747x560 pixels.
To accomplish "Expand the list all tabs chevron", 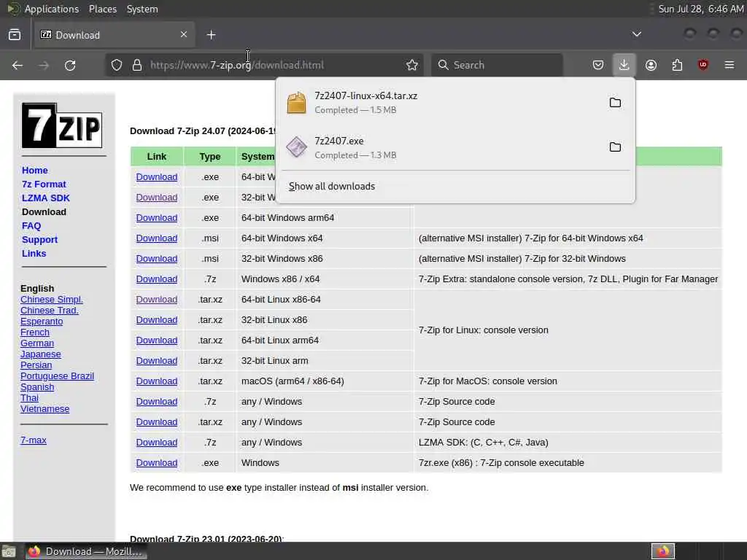I will coord(636,34).
